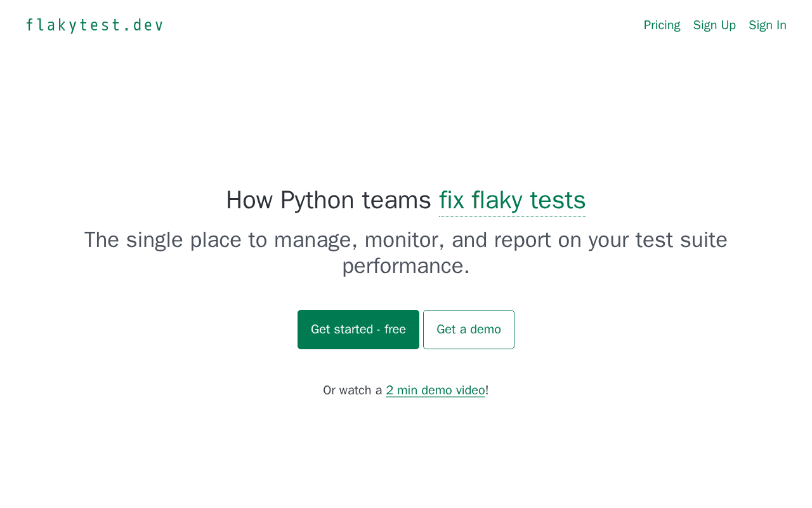
Task: Go to Sign Up in navigation
Action: (x=714, y=25)
